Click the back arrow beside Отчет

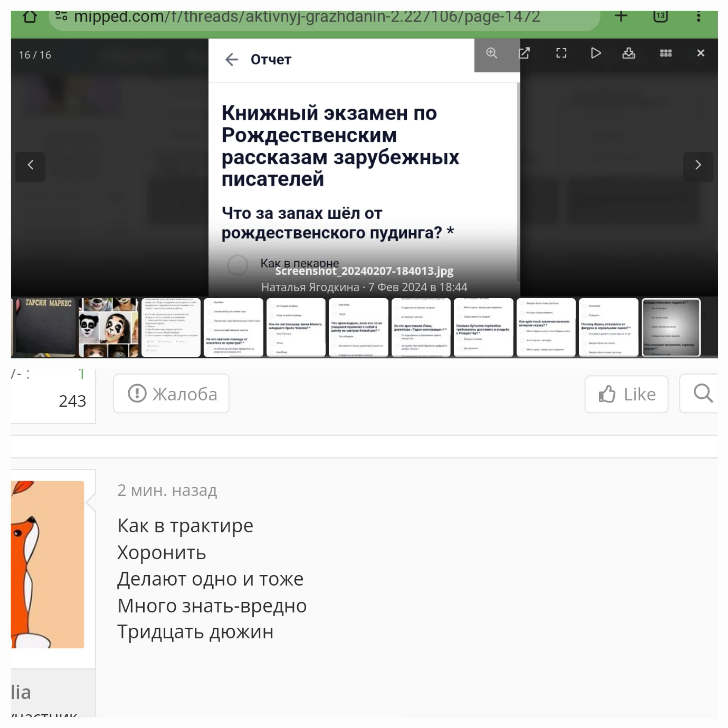click(231, 60)
